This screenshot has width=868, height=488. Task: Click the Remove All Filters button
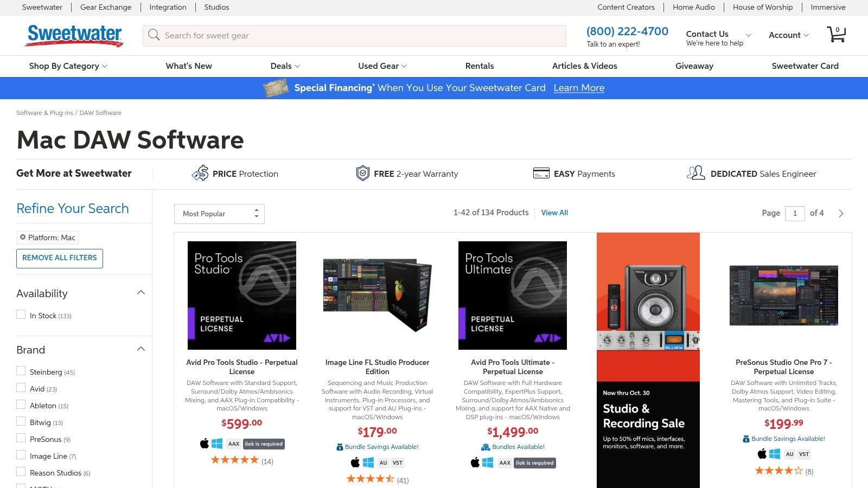point(60,258)
